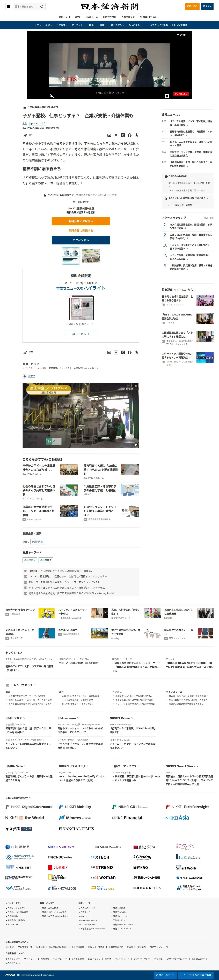The width and height of the screenshot is (219, 980).
Task: Click the テレ東BIZ logo
Action: (x=57, y=867)
